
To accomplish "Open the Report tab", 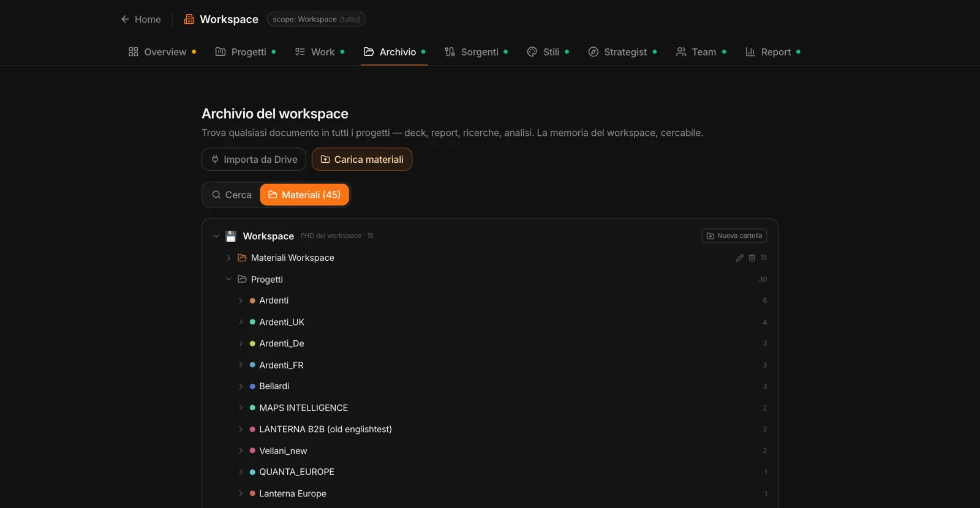I will tap(773, 52).
